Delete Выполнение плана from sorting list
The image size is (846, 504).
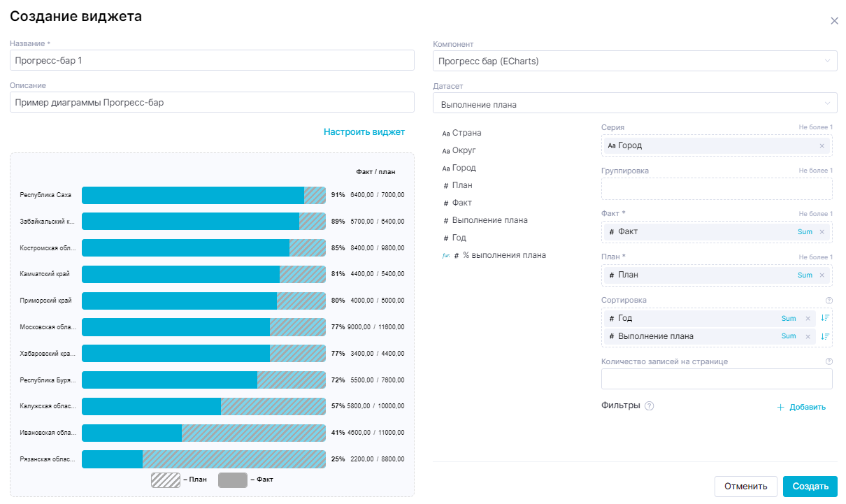(x=808, y=336)
